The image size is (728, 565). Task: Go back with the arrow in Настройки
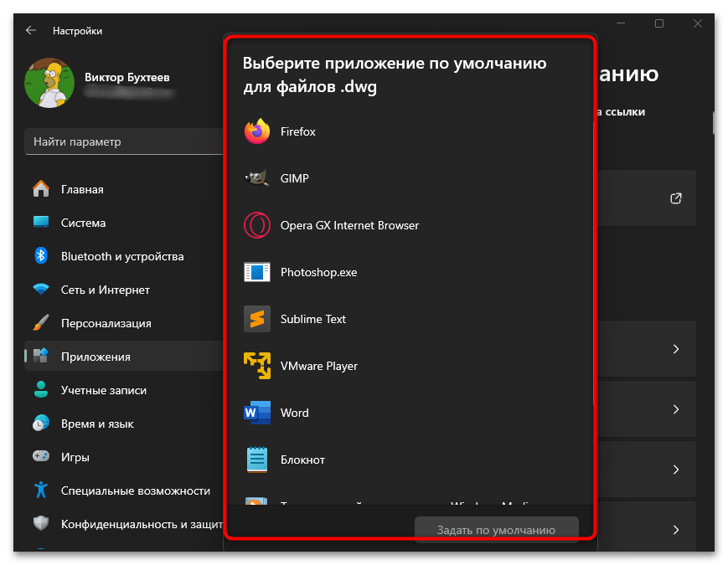click(x=31, y=31)
